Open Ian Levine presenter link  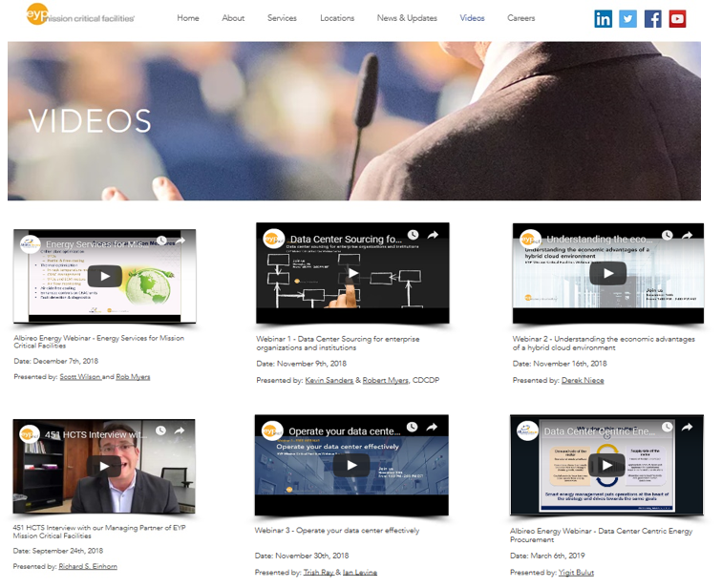pos(360,572)
